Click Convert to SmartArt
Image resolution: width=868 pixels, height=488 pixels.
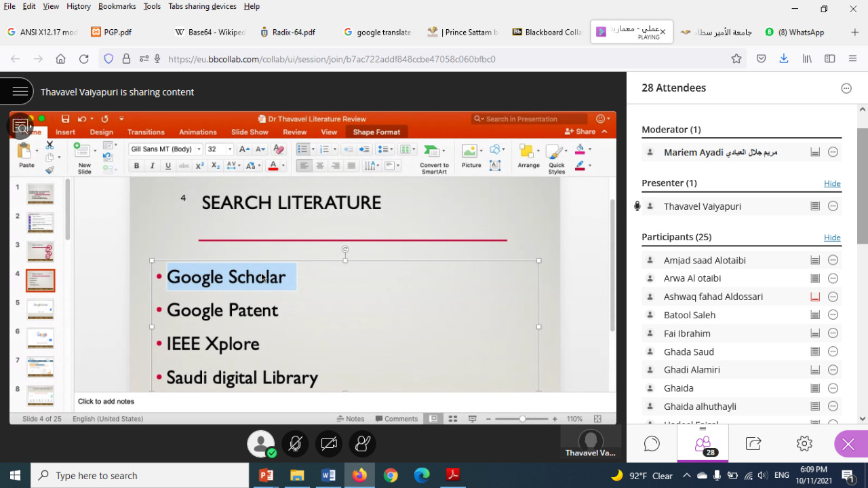pos(434,159)
